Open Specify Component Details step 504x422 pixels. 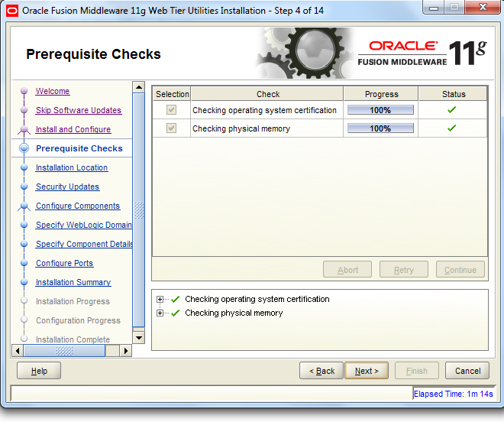[x=84, y=244]
